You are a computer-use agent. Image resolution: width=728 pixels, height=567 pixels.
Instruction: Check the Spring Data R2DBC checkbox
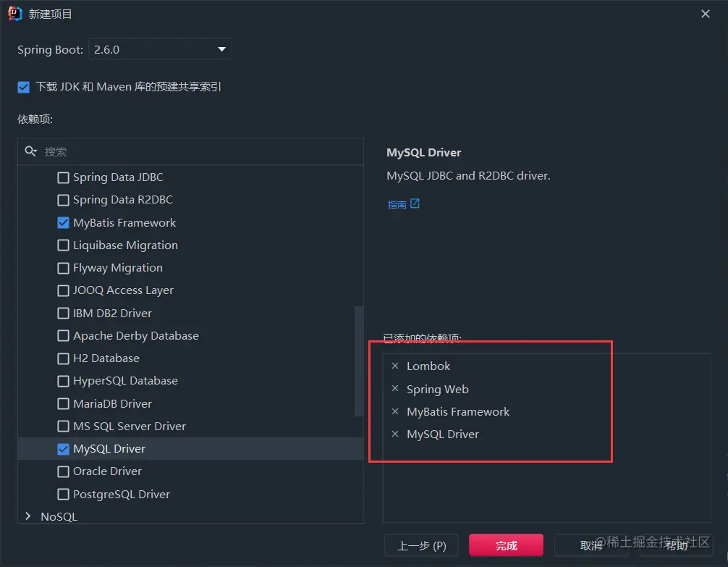[63, 200]
